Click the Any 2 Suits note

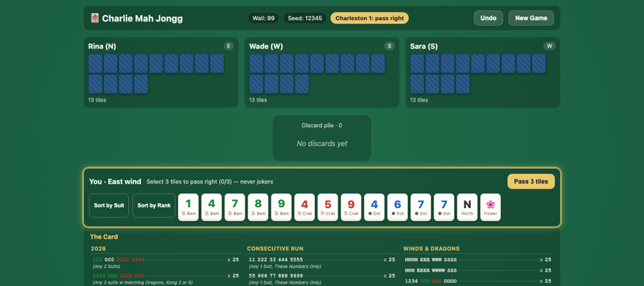pyautogui.click(x=107, y=266)
